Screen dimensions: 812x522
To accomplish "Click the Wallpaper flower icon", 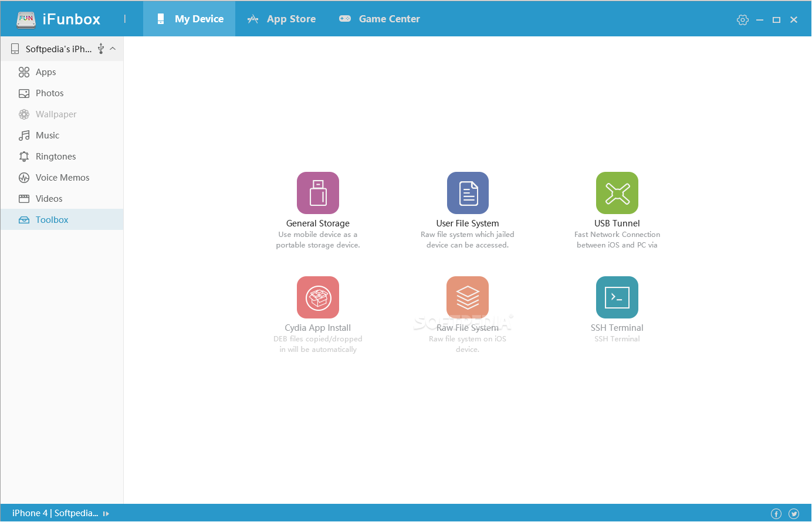I will click(24, 114).
